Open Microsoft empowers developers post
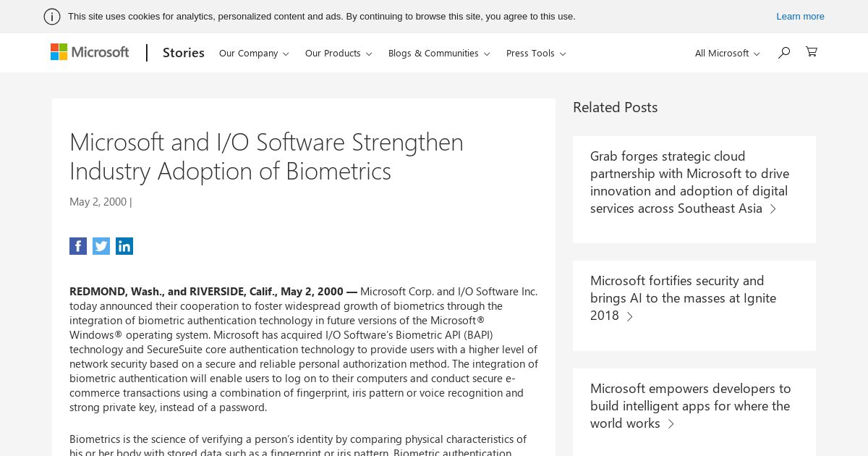The width and height of the screenshot is (868, 456). [690, 405]
